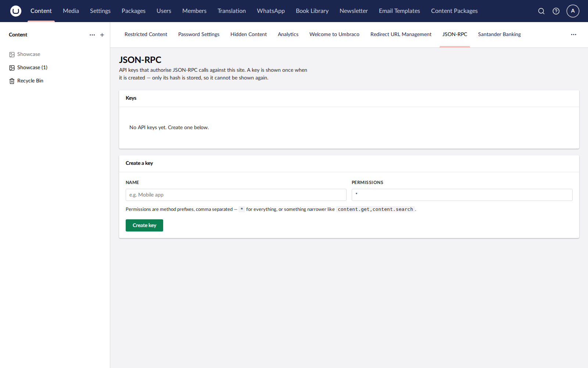
Task: Open the dashboard tabs overflow ellipsis
Action: pos(574,35)
